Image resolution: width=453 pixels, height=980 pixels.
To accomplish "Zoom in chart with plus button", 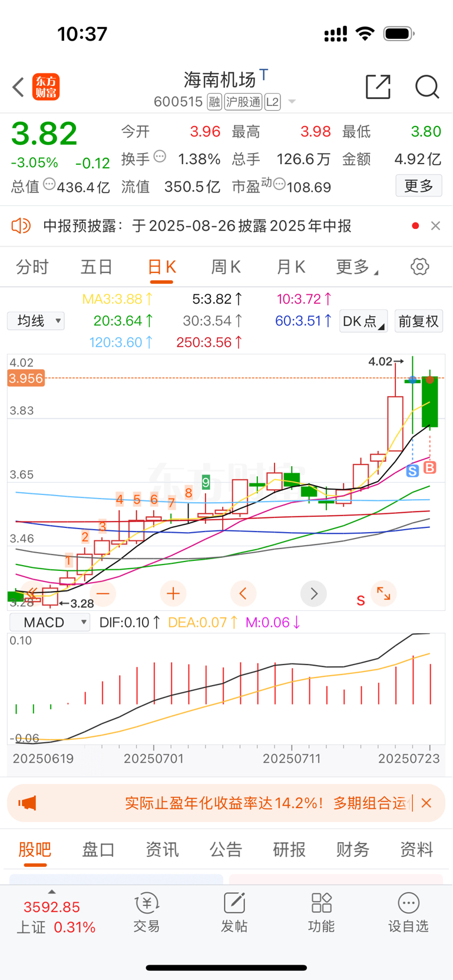I will pos(173,593).
